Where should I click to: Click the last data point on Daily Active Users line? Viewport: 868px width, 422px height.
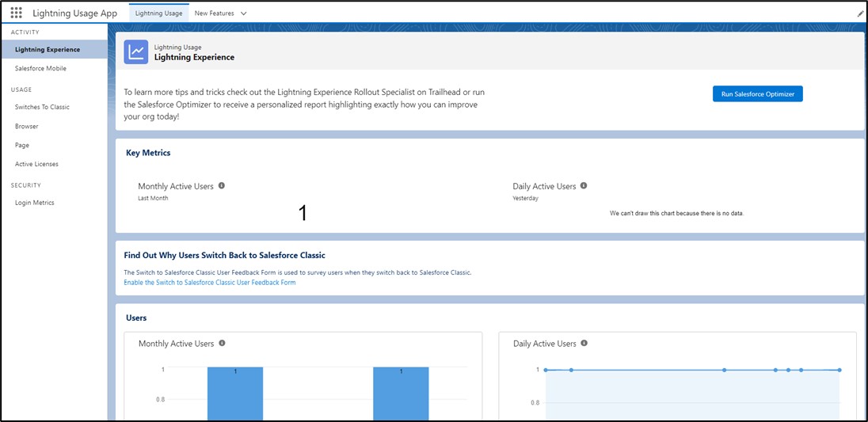click(x=839, y=370)
